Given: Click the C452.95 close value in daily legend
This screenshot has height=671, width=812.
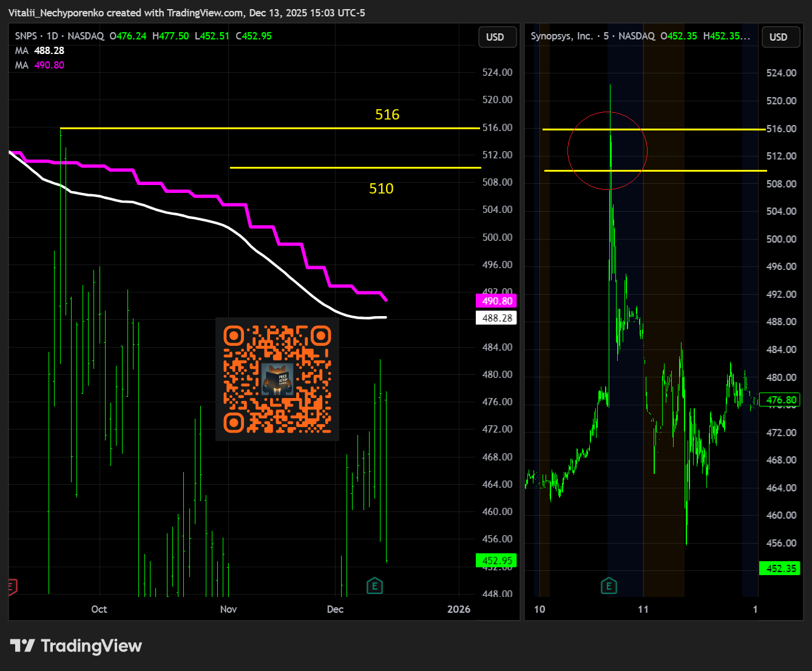Looking at the screenshot, I should (254, 36).
